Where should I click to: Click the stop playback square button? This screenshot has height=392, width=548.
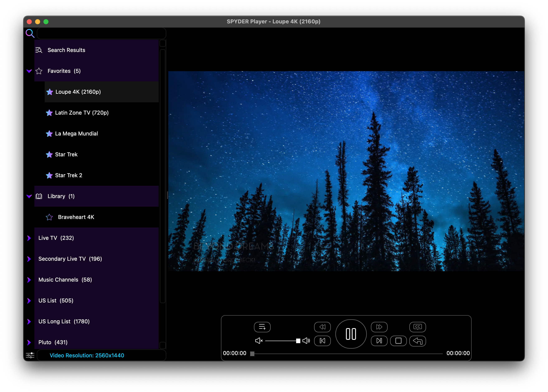(398, 341)
